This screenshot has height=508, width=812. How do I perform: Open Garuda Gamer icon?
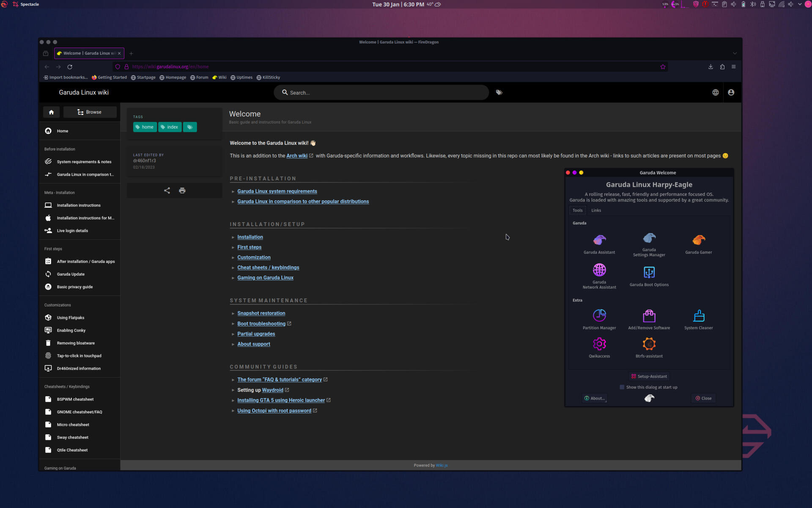point(698,240)
